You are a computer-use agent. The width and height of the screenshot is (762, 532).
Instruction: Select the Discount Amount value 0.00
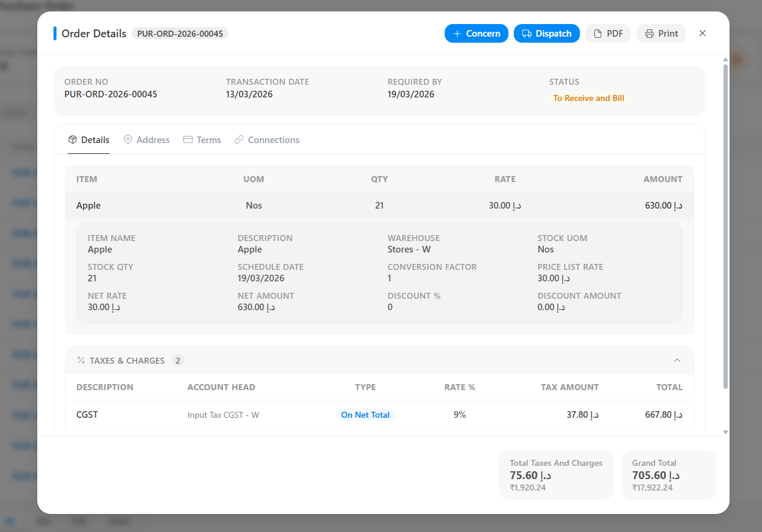(x=551, y=307)
